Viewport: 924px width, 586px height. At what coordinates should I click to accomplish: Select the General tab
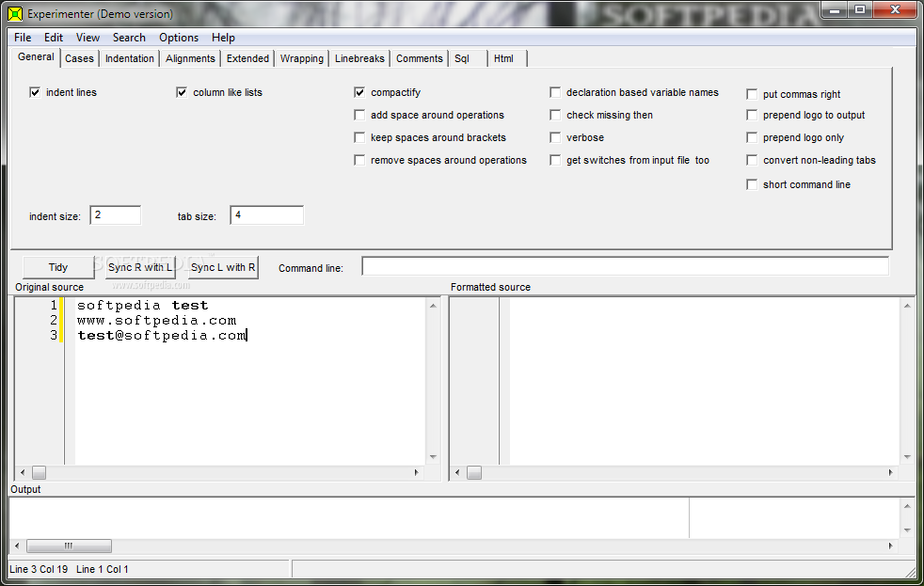tap(36, 57)
